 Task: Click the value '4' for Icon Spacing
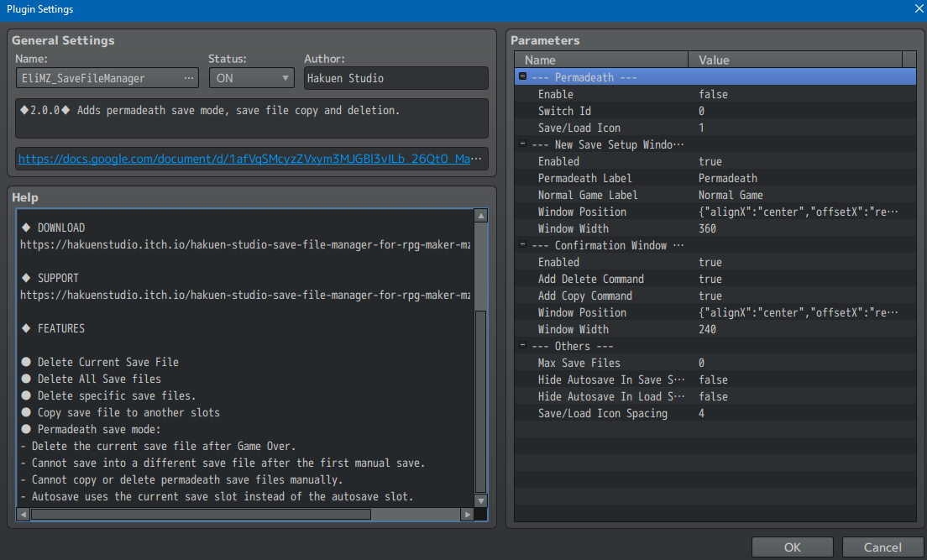coord(701,413)
